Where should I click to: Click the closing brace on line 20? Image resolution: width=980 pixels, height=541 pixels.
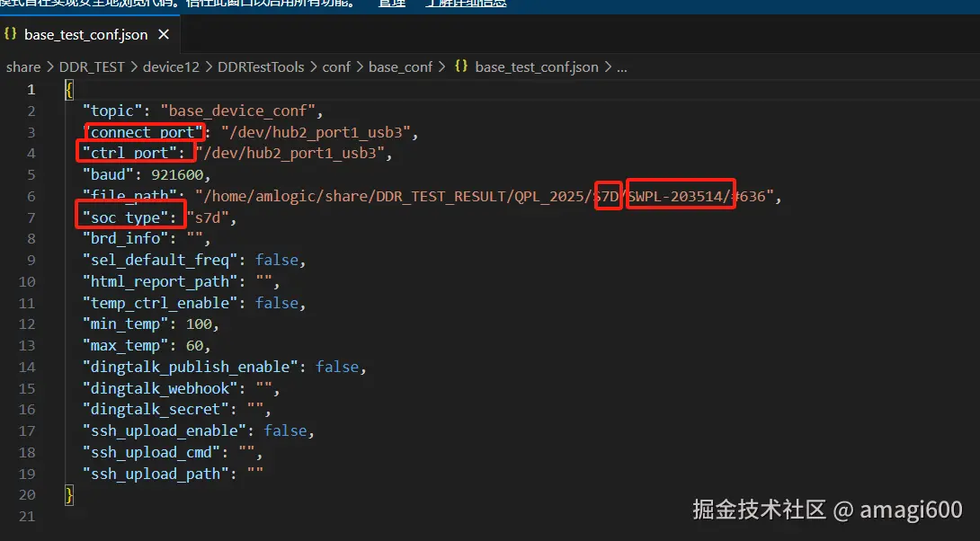(68, 495)
